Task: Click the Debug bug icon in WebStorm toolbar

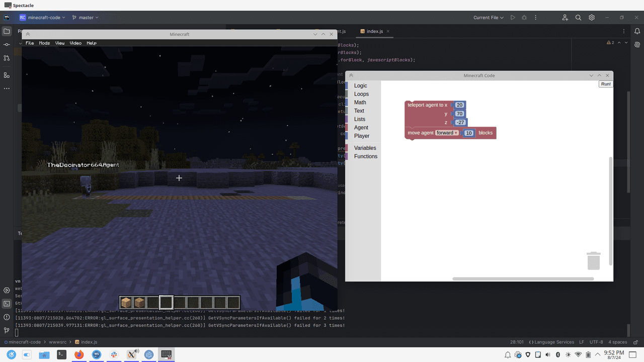Action: pyautogui.click(x=524, y=18)
